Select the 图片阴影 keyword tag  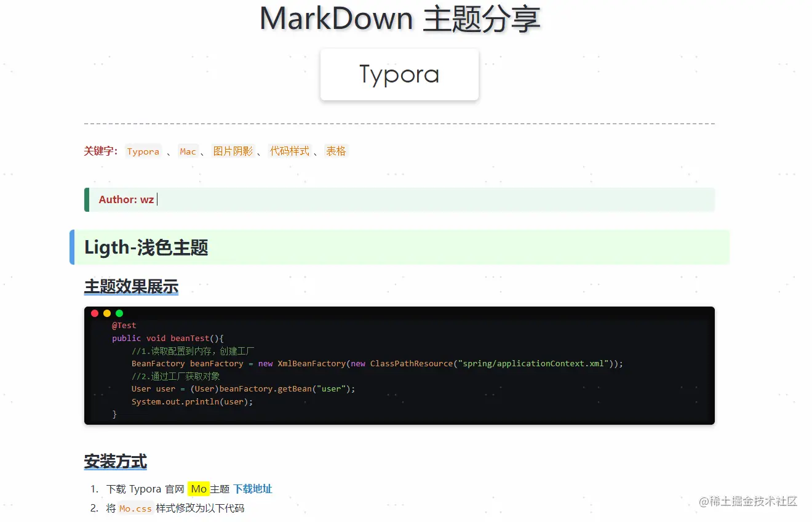(x=233, y=151)
